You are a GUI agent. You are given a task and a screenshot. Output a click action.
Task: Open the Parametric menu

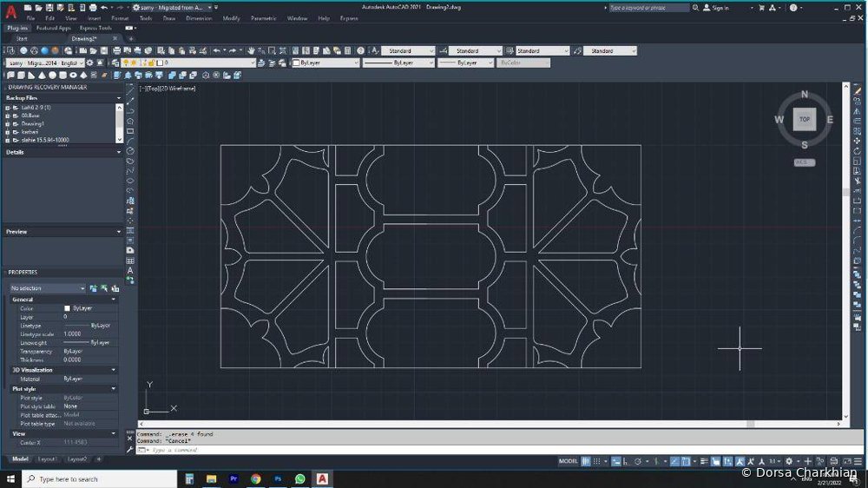(264, 18)
